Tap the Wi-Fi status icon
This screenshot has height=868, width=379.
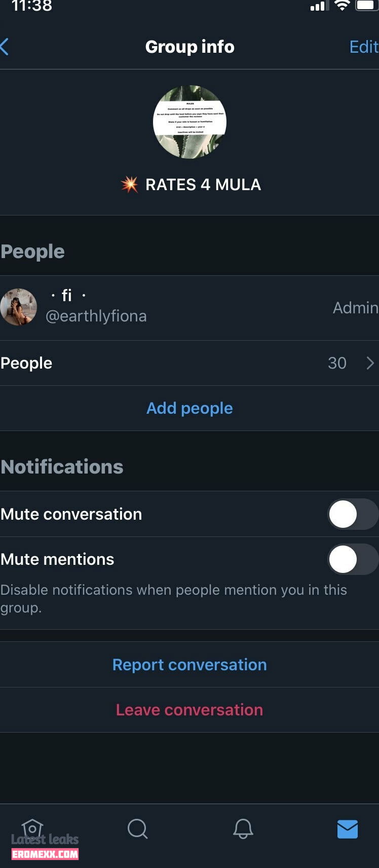(x=343, y=6)
